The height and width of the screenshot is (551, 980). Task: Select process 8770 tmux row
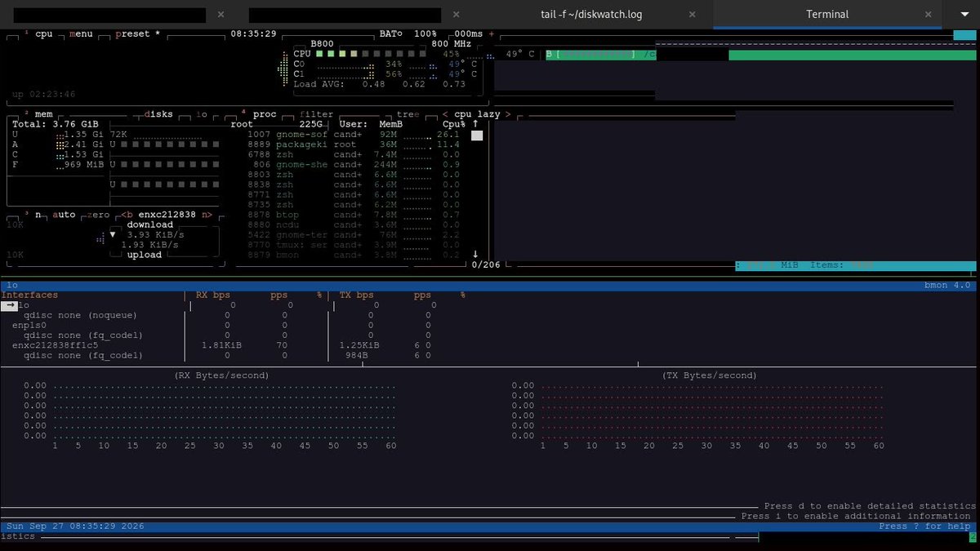click(x=354, y=244)
